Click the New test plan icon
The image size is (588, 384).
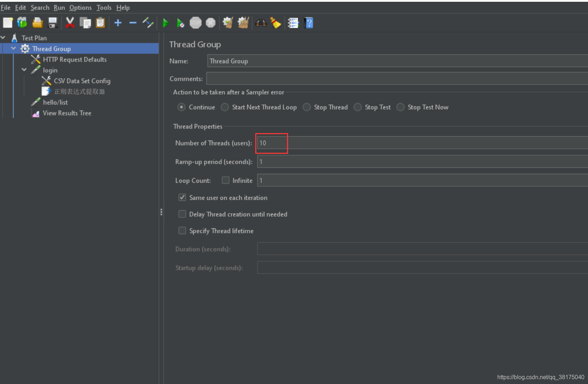click(7, 23)
